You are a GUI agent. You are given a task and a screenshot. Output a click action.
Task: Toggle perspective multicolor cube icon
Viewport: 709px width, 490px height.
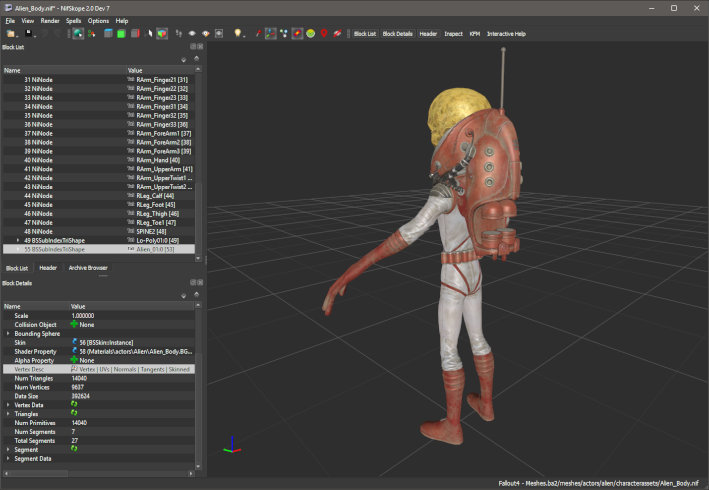162,34
